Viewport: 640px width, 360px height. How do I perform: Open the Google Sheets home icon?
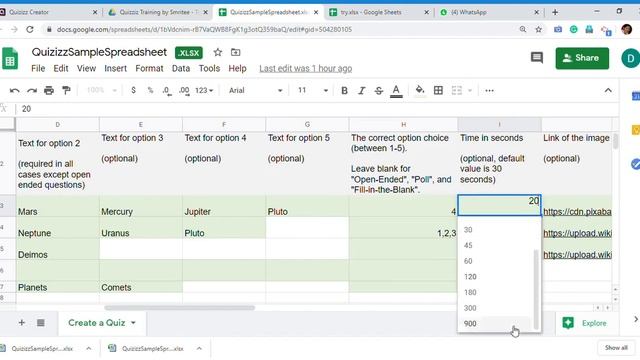click(10, 58)
